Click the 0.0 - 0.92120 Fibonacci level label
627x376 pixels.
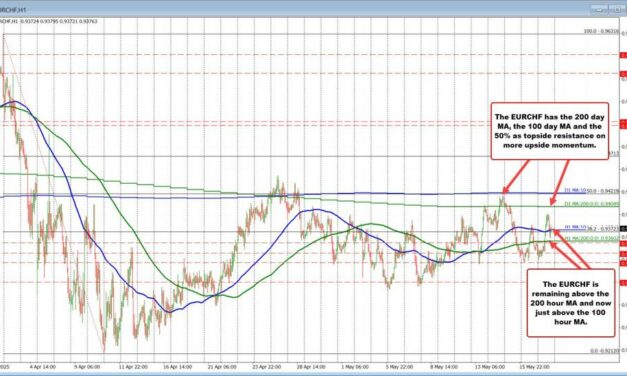point(605,351)
